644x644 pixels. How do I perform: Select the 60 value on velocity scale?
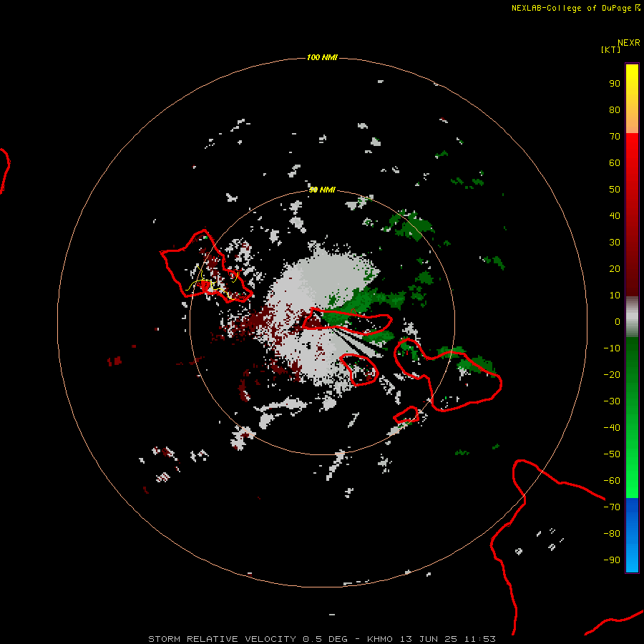pos(615,163)
